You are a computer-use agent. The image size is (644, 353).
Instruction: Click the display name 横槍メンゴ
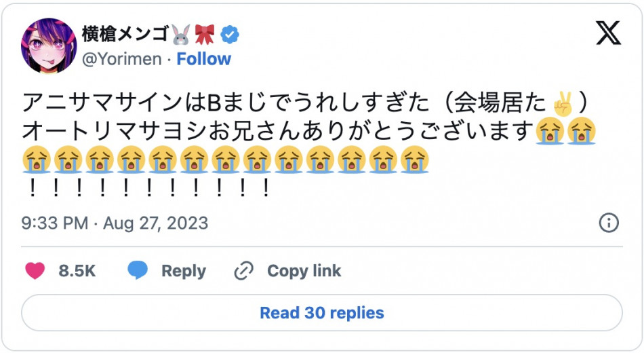[124, 34]
